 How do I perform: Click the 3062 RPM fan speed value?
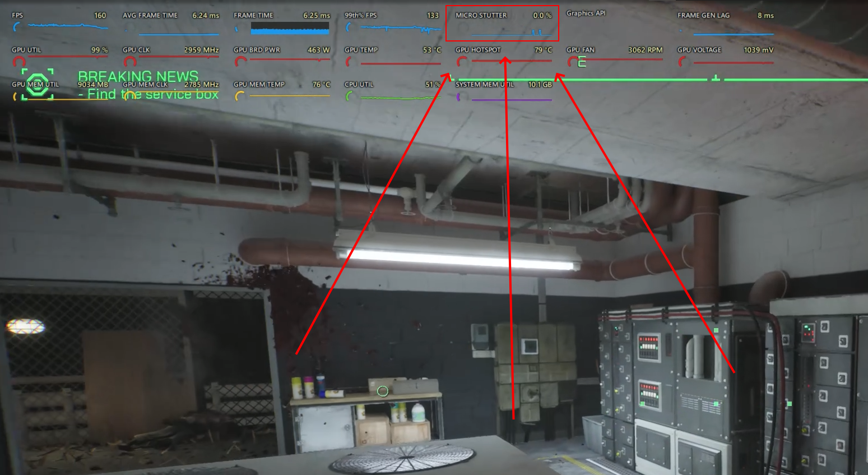tap(645, 50)
